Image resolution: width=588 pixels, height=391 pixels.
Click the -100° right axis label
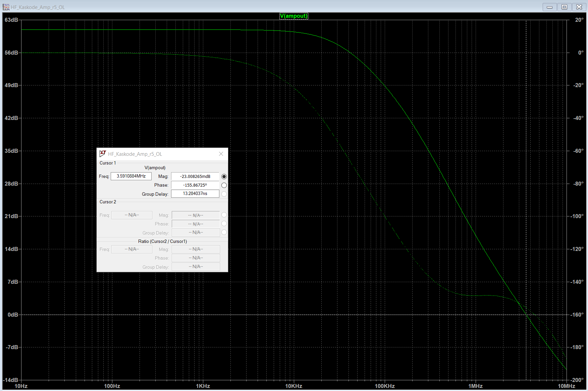[x=577, y=216]
